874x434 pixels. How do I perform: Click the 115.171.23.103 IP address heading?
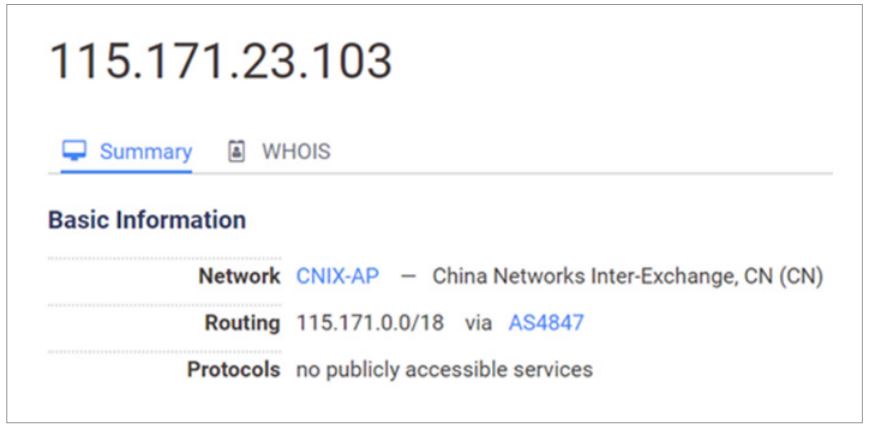[220, 62]
